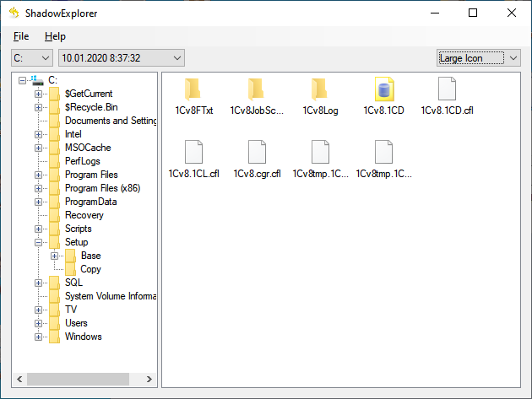This screenshot has width=532, height=399.
Task: Expand the Intel folder node
Action: pyautogui.click(x=38, y=134)
